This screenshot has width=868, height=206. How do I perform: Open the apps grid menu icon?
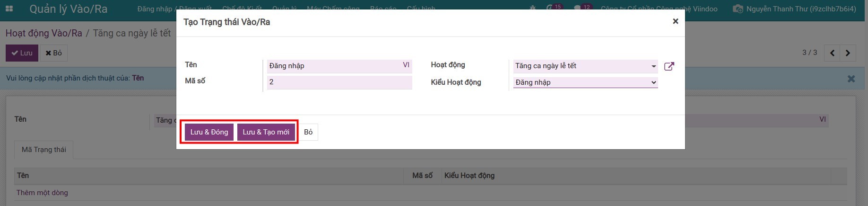pyautogui.click(x=9, y=9)
